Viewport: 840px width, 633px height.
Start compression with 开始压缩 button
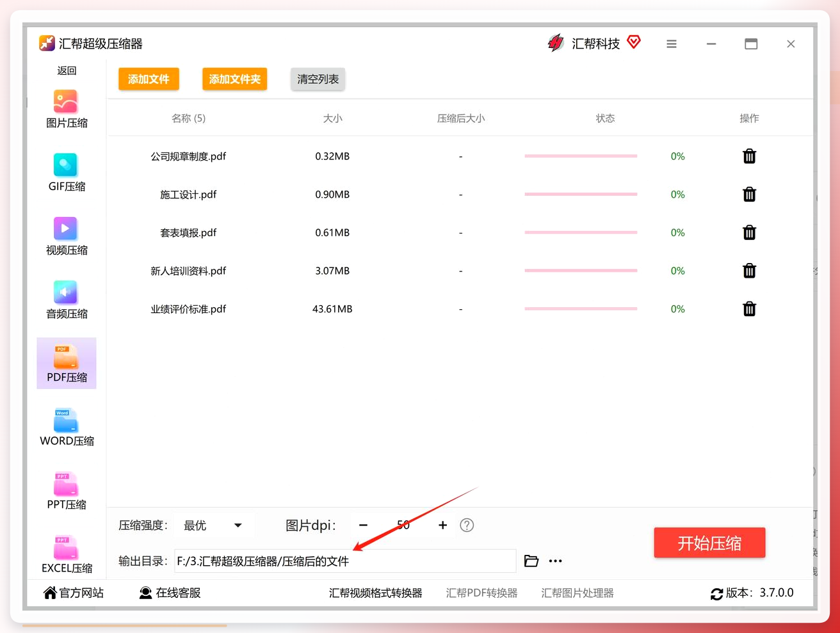pyautogui.click(x=709, y=543)
